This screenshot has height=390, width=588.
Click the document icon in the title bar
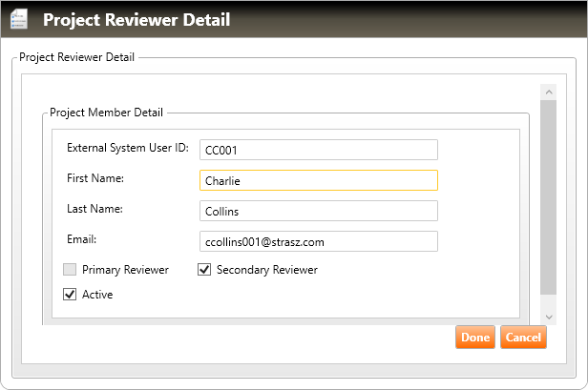[19, 19]
